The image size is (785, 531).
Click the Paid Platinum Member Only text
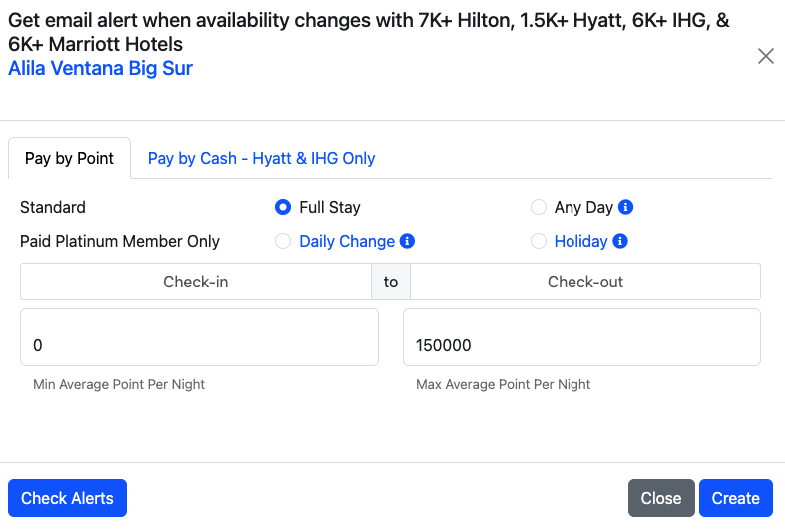click(120, 241)
